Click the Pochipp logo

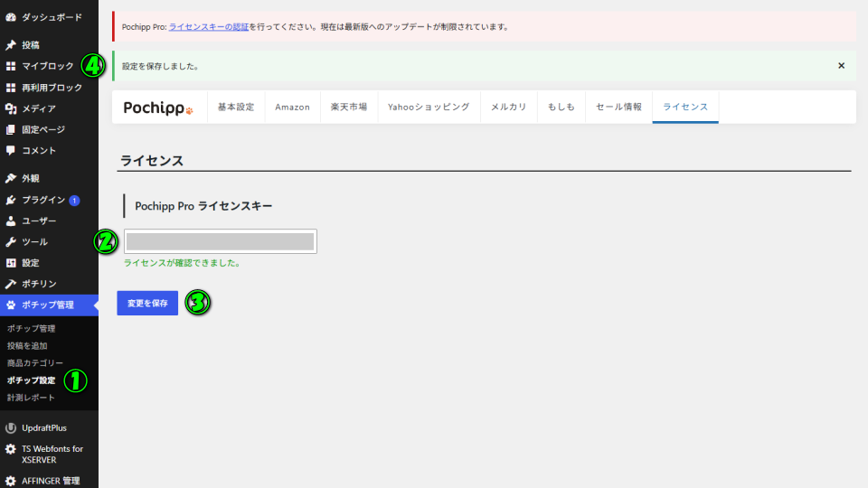point(158,108)
